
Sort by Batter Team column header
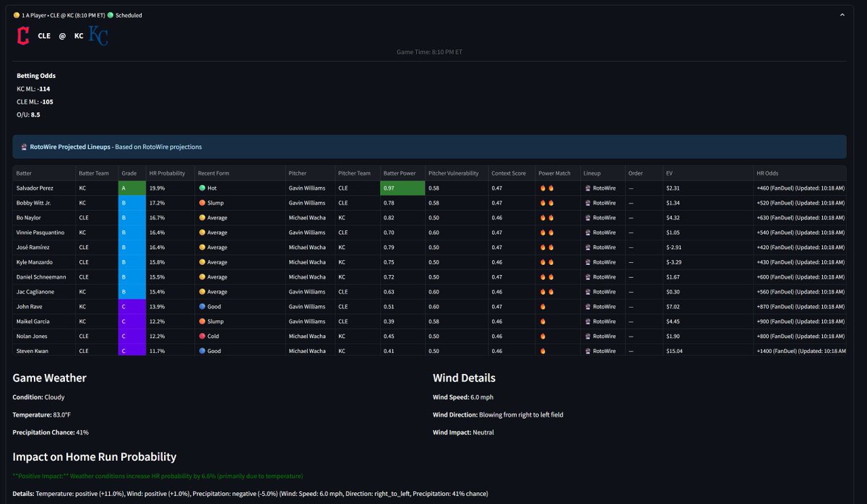[x=96, y=173]
